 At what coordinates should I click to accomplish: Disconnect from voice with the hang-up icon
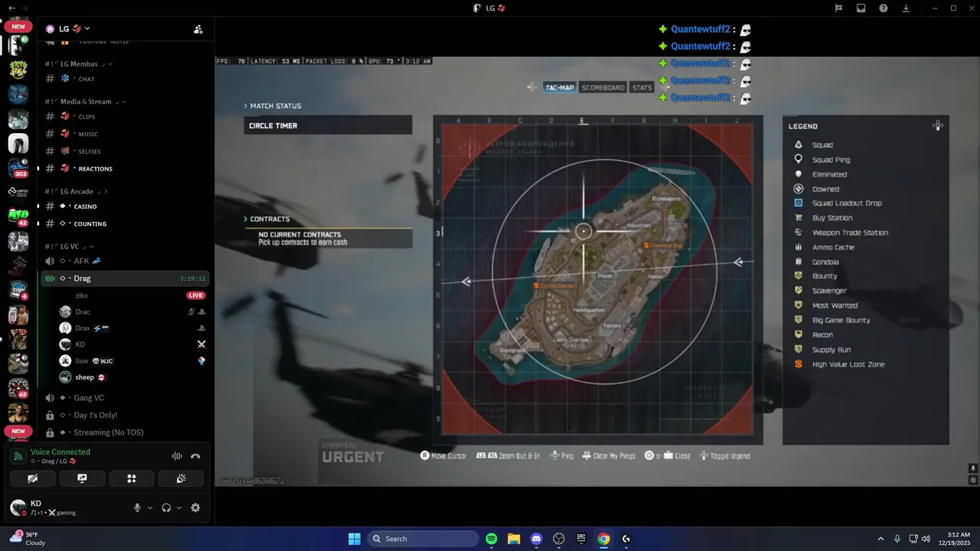click(x=195, y=456)
